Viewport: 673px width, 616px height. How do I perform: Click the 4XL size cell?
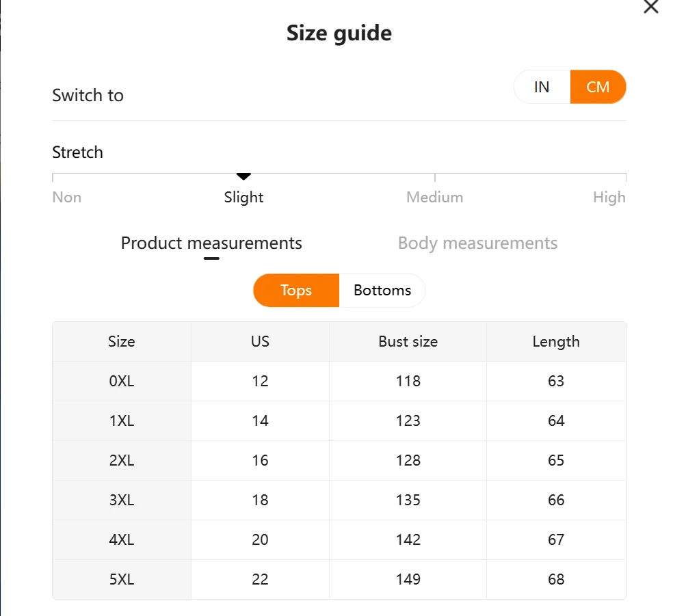pyautogui.click(x=122, y=539)
